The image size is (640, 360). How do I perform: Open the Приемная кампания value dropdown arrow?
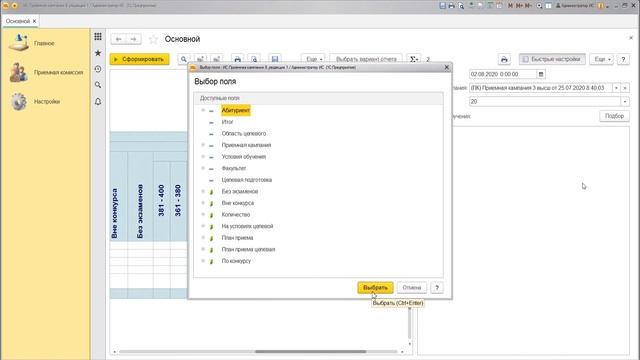(x=616, y=88)
